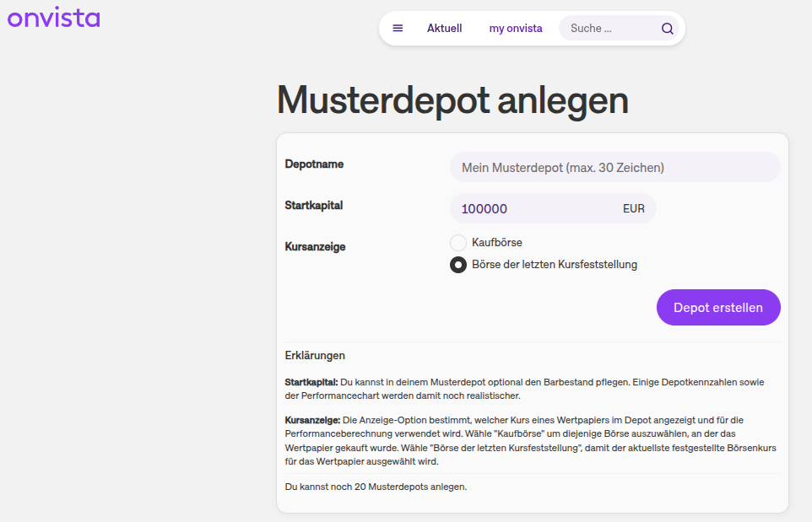
Task: Click the onvista logo
Action: [x=53, y=17]
